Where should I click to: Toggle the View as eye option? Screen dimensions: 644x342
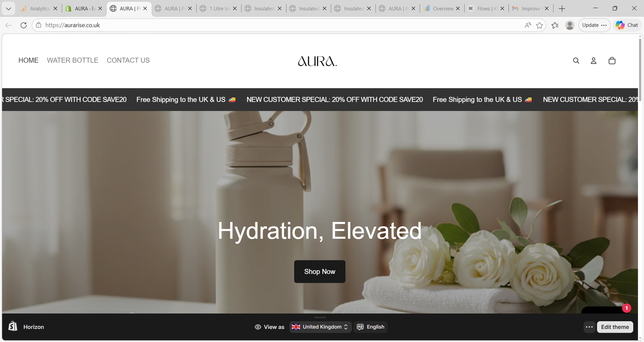click(x=269, y=327)
